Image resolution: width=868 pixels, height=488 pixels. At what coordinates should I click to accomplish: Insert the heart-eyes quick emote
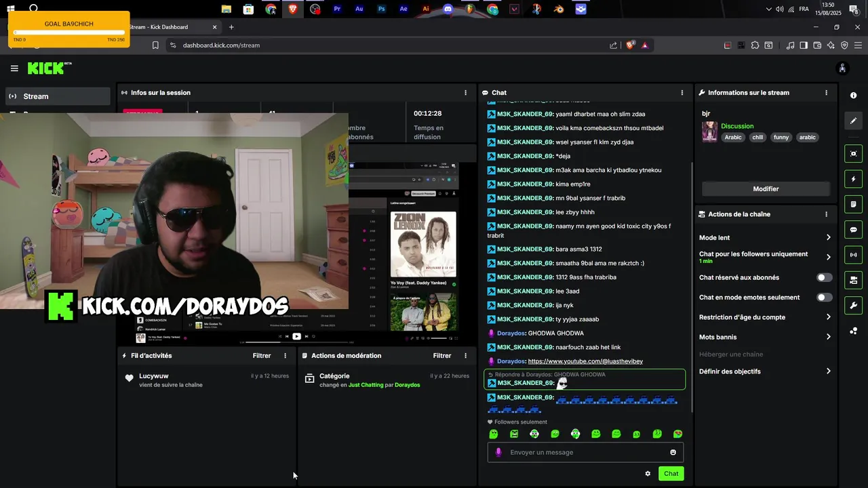tap(677, 434)
